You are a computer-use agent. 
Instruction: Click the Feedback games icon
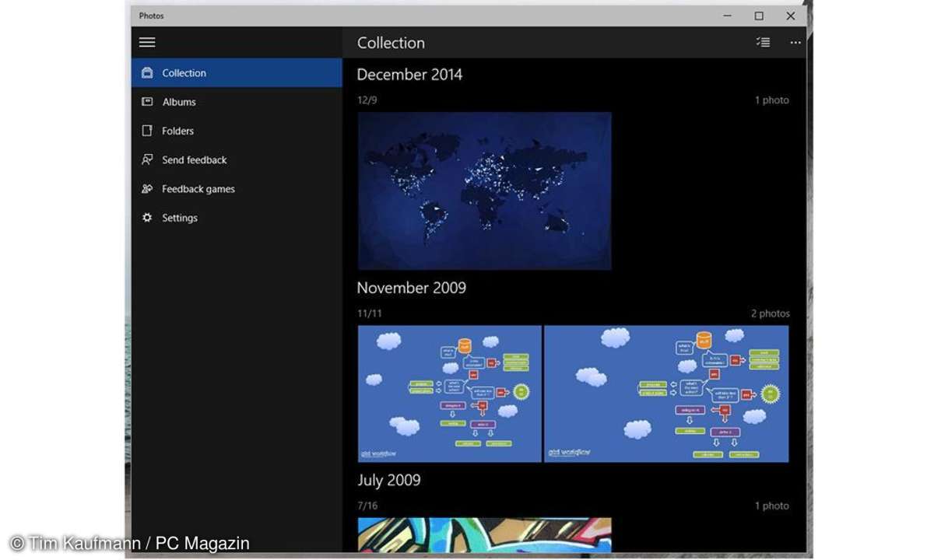click(x=146, y=189)
